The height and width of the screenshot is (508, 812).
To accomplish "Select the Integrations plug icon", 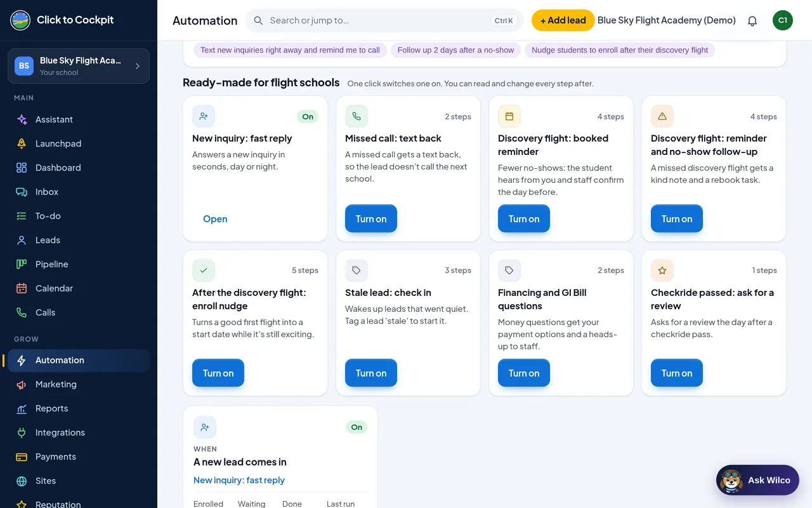I will coord(22,432).
